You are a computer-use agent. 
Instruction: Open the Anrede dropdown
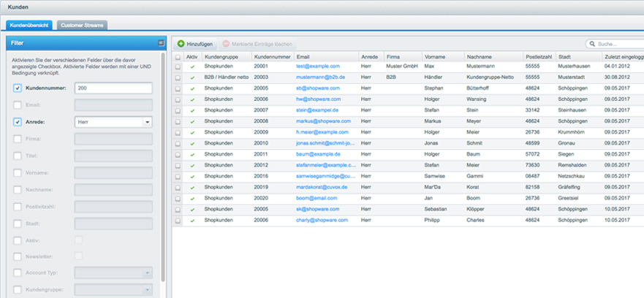(x=147, y=123)
